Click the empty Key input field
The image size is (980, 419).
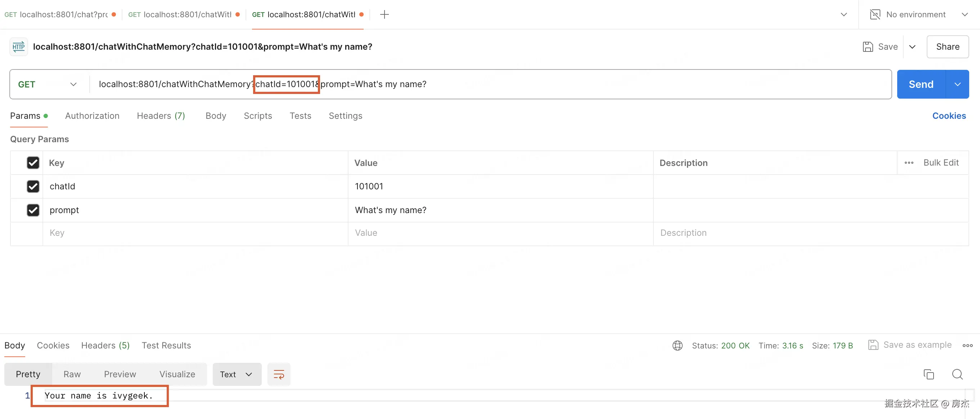pos(195,233)
